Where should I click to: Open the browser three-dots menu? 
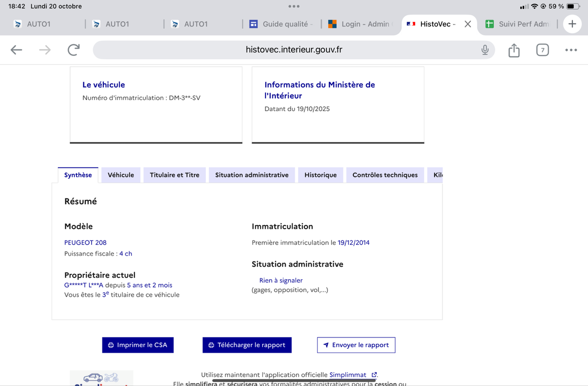coord(571,49)
